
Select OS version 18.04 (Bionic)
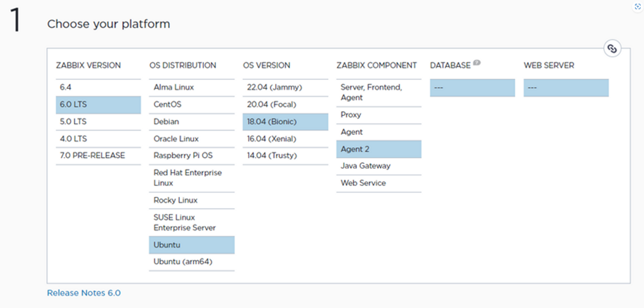click(285, 122)
